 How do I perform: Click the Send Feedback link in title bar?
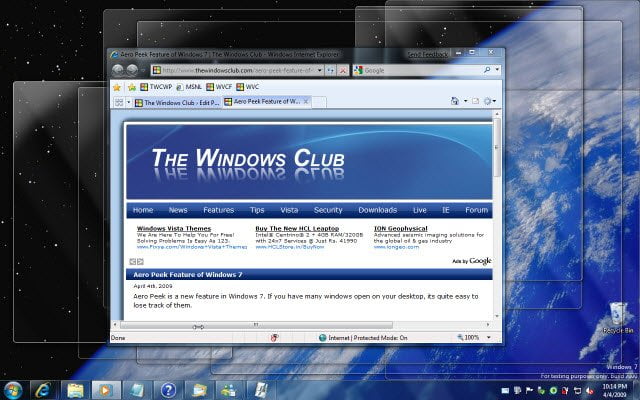click(428, 54)
